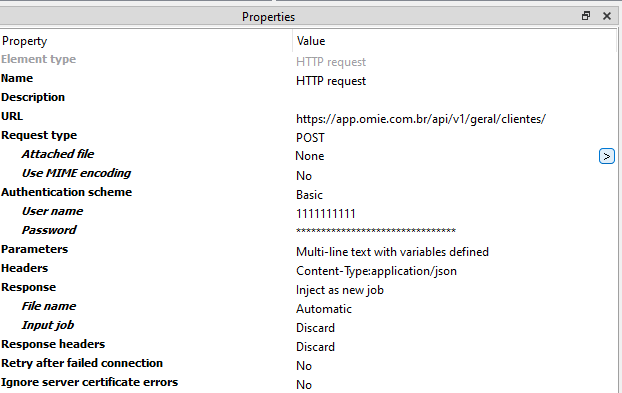The width and height of the screenshot is (622, 393).
Task: Change the Inject as new job value
Action: 340,290
